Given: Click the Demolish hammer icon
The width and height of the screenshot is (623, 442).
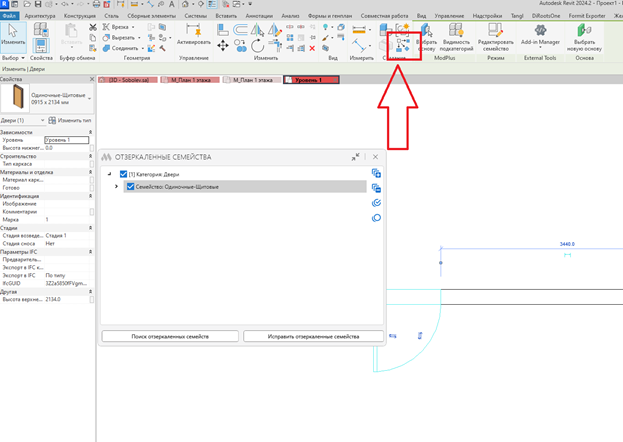Looking at the screenshot, I should tap(163, 48).
